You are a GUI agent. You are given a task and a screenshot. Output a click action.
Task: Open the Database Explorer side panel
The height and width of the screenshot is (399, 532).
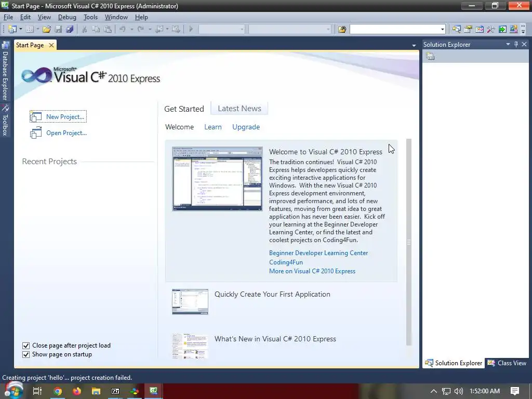pos(5,71)
